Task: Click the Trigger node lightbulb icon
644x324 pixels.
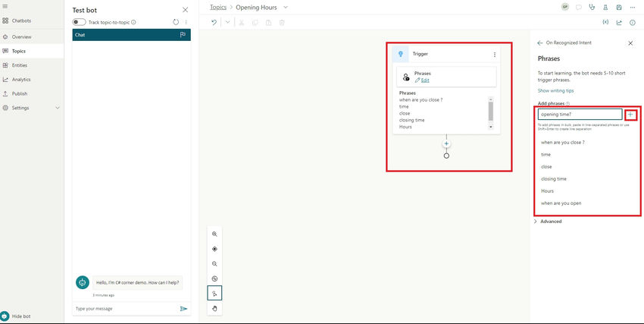Action: (401, 54)
